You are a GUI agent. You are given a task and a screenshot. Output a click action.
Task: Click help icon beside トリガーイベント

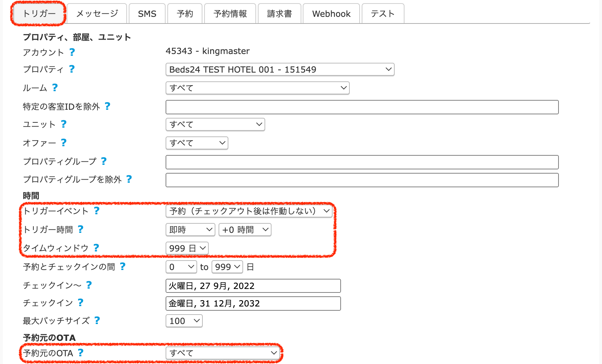(x=96, y=210)
